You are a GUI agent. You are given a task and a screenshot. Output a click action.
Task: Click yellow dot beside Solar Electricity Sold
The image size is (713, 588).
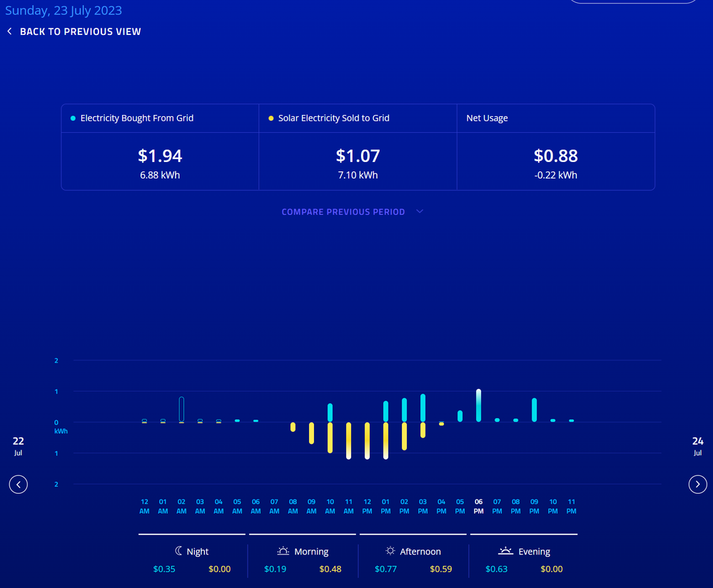(x=270, y=118)
